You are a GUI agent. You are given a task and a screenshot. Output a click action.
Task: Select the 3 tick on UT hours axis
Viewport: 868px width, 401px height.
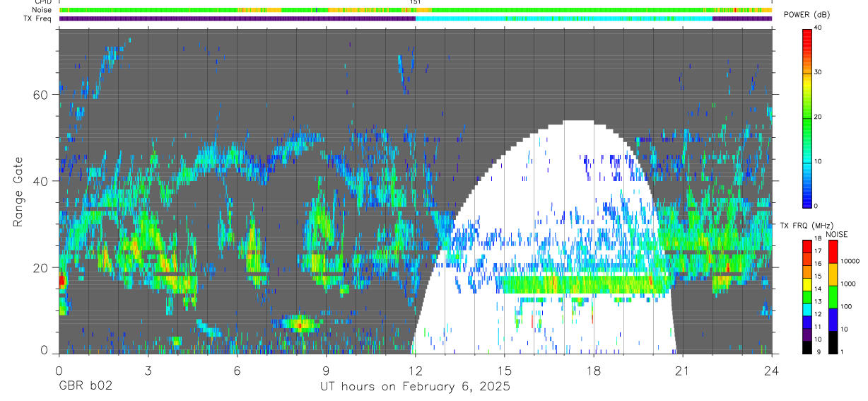pyautogui.click(x=148, y=369)
